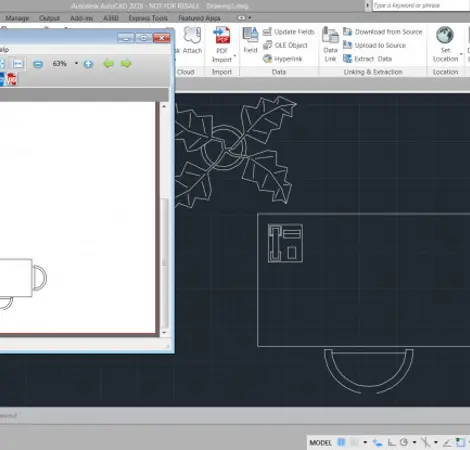Go back with the green left arrow
470x450 pixels.
(x=109, y=63)
